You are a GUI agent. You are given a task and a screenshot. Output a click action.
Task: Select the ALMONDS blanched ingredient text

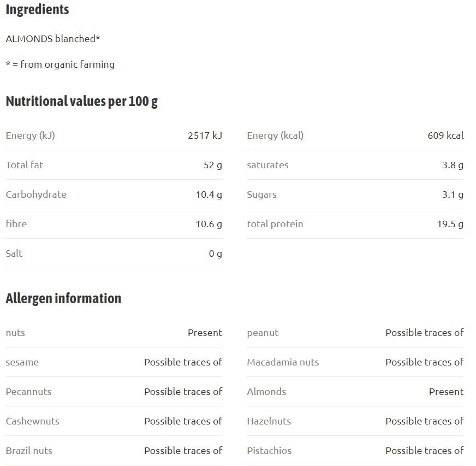[53, 39]
